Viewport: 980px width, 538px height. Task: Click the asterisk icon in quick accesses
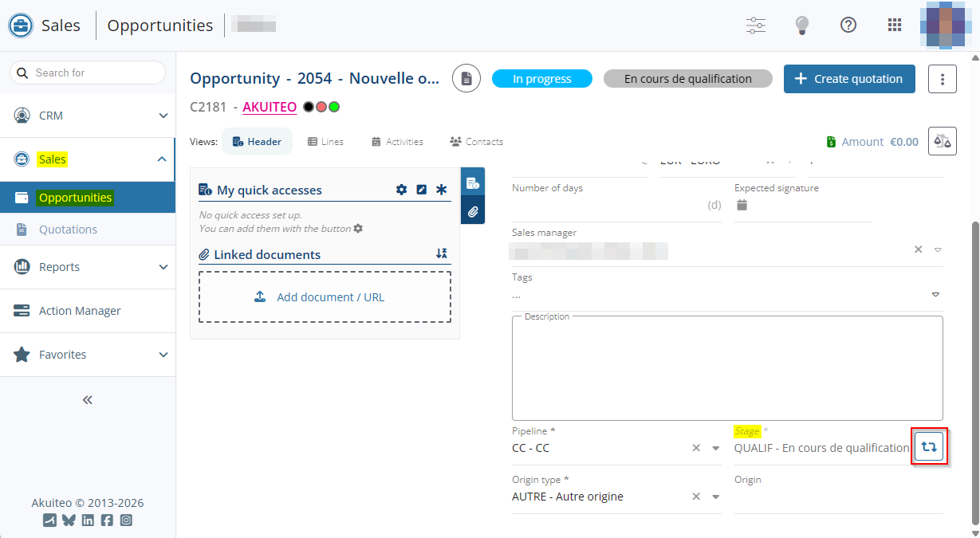pos(441,190)
